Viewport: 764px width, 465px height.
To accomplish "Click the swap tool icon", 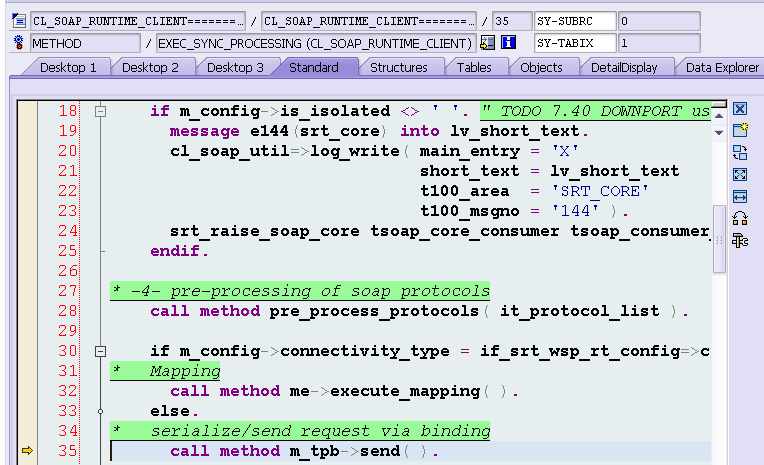I will click(740, 153).
